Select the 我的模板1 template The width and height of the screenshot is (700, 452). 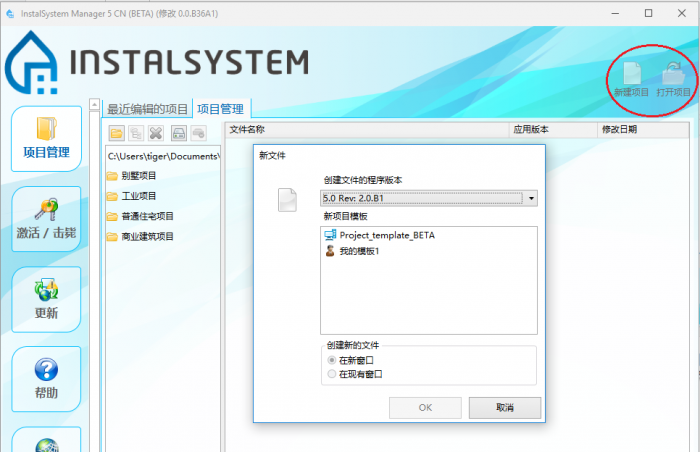(359, 250)
